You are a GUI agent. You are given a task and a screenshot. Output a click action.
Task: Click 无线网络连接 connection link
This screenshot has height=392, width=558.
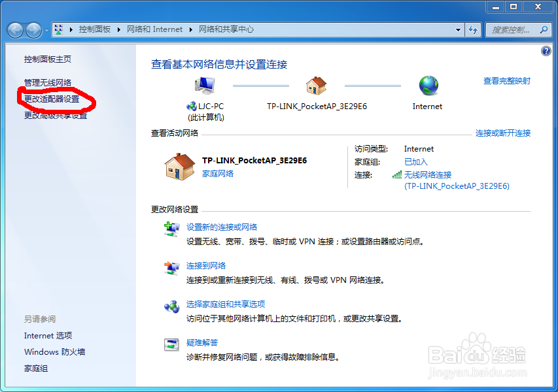428,174
